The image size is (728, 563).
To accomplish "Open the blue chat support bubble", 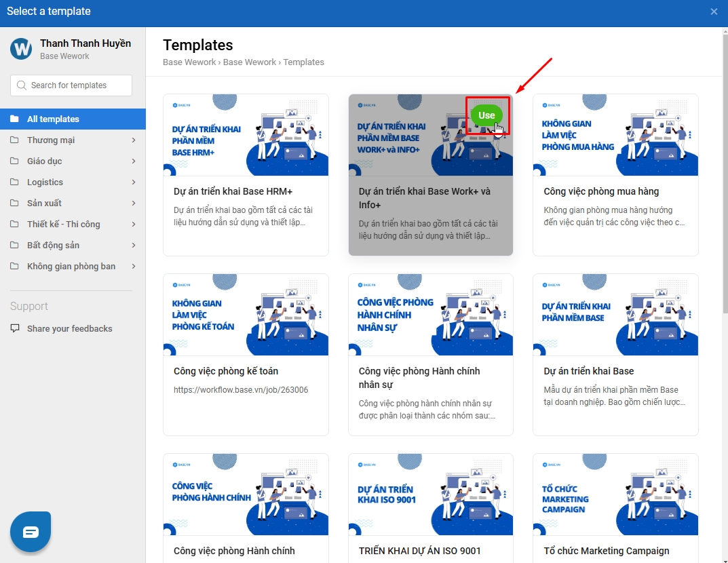I will coord(31,532).
